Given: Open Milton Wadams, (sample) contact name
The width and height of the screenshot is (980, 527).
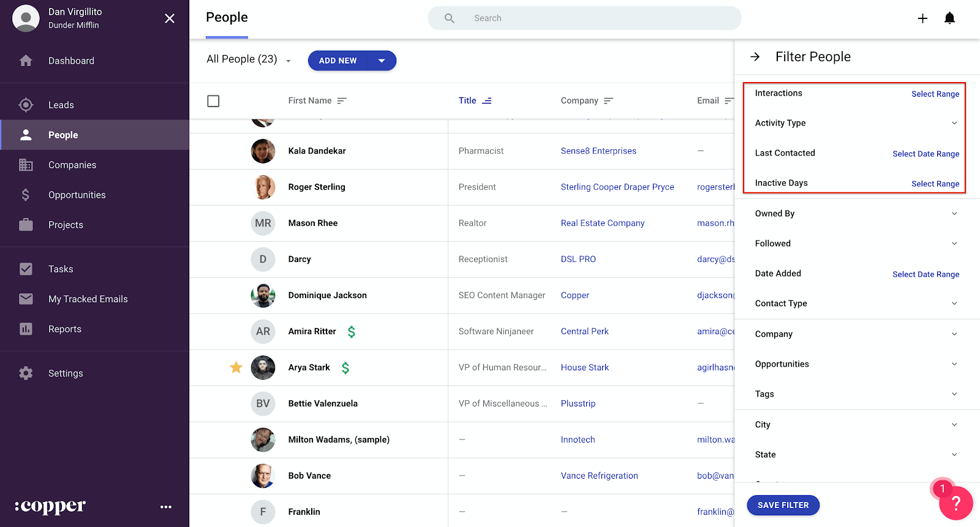Looking at the screenshot, I should click(x=339, y=439).
